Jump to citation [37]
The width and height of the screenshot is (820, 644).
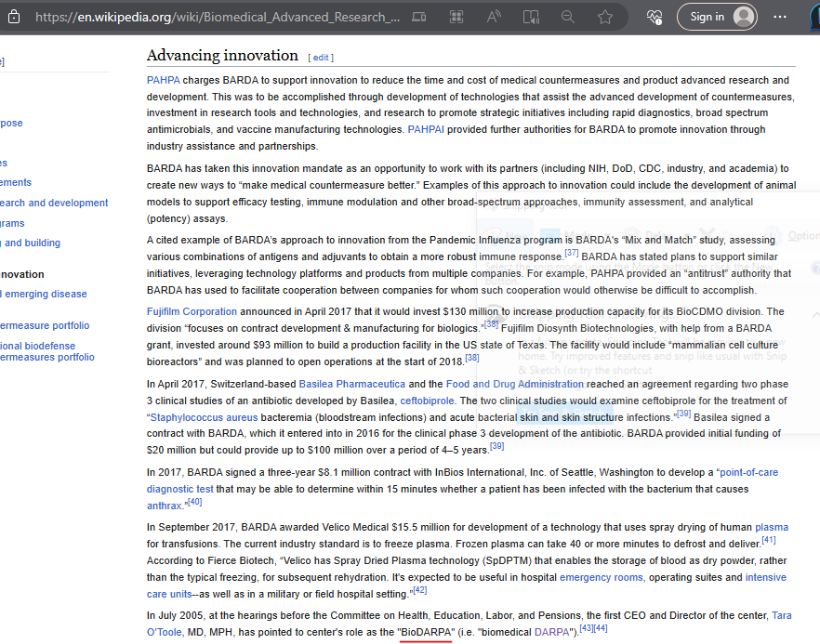coord(572,253)
